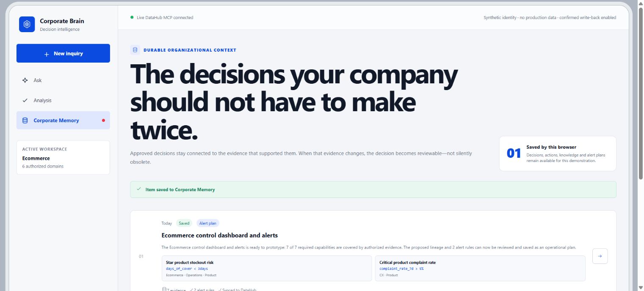Open the Ecommerce active workspace card
Viewport: 644px width, 291px height.
click(x=63, y=158)
